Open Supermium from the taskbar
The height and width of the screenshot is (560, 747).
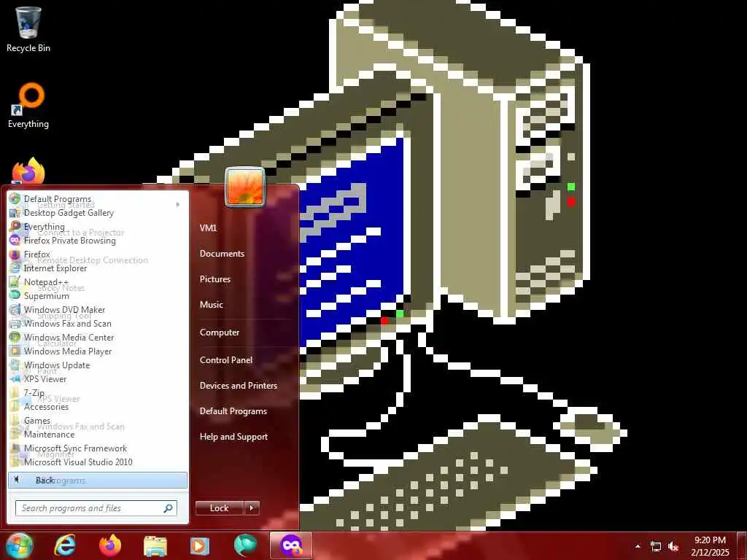[245, 545]
